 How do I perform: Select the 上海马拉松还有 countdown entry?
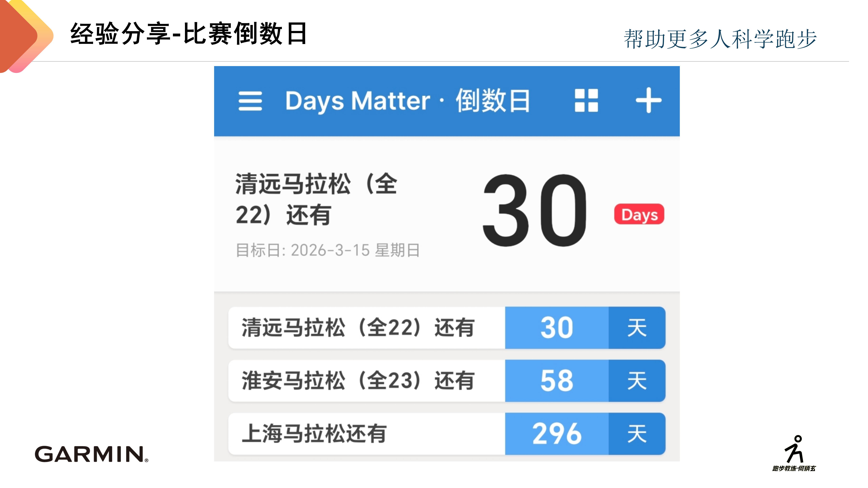point(314,433)
